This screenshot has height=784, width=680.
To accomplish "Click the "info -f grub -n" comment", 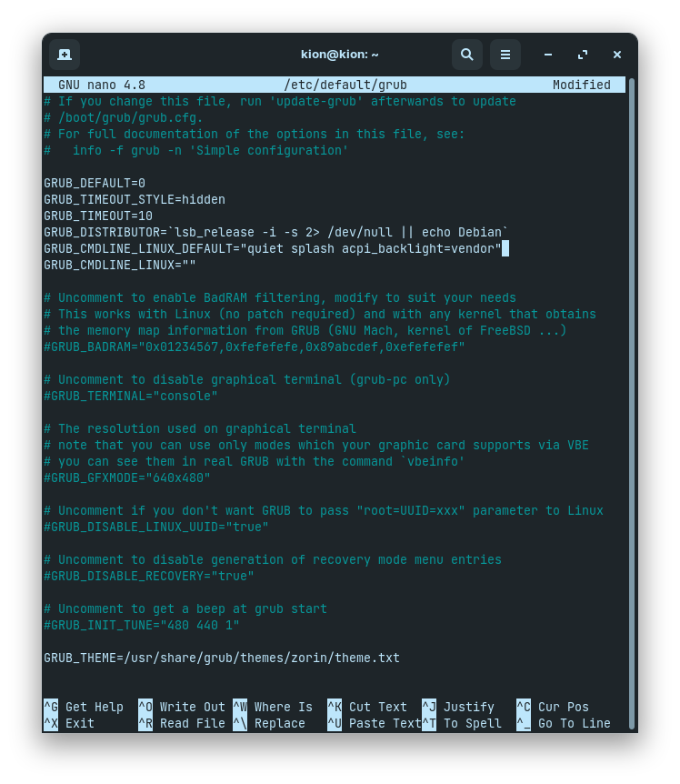I will (x=196, y=151).
